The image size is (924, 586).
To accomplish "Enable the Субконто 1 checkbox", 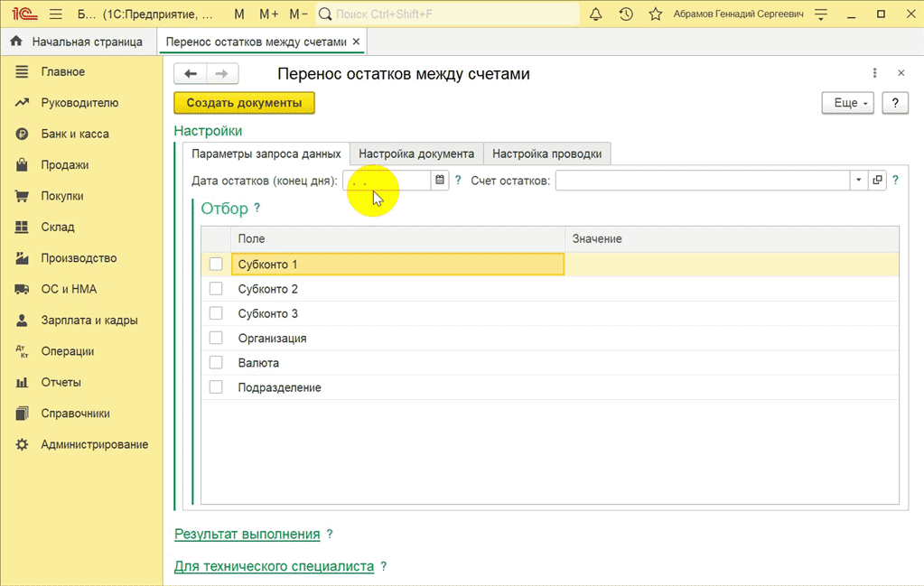I will 216,265.
